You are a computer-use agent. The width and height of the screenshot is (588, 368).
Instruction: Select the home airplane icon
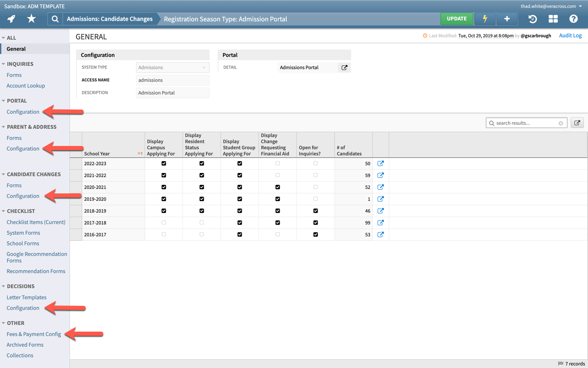point(11,18)
